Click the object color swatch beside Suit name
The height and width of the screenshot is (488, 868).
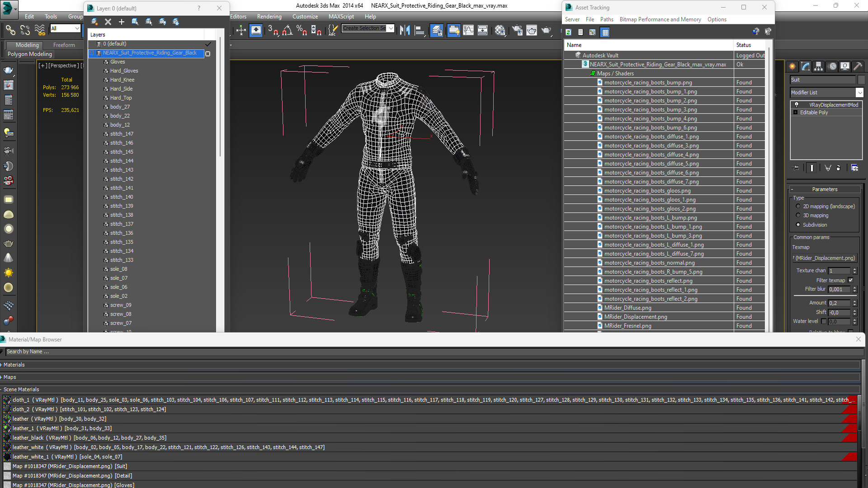click(861, 80)
